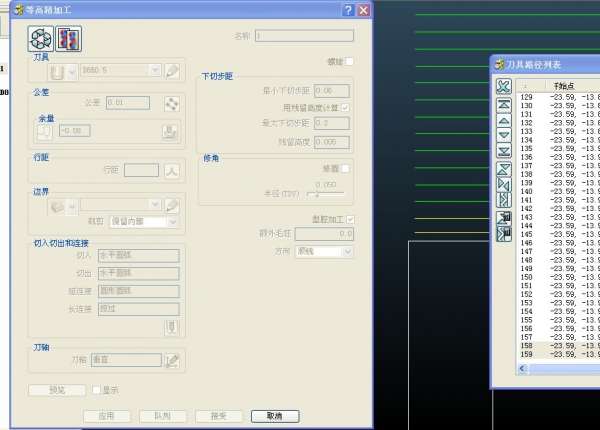
Task: Click the move down arrow icon in toolpath list
Action: click(504, 135)
